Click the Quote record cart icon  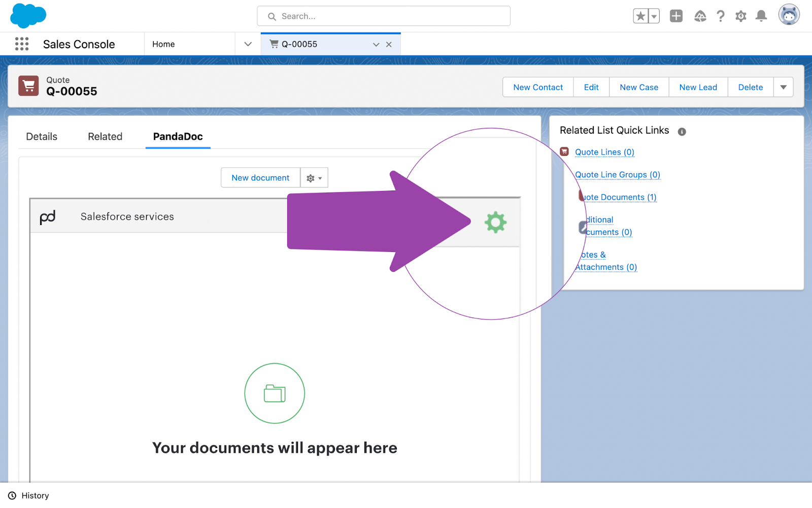[x=29, y=86]
